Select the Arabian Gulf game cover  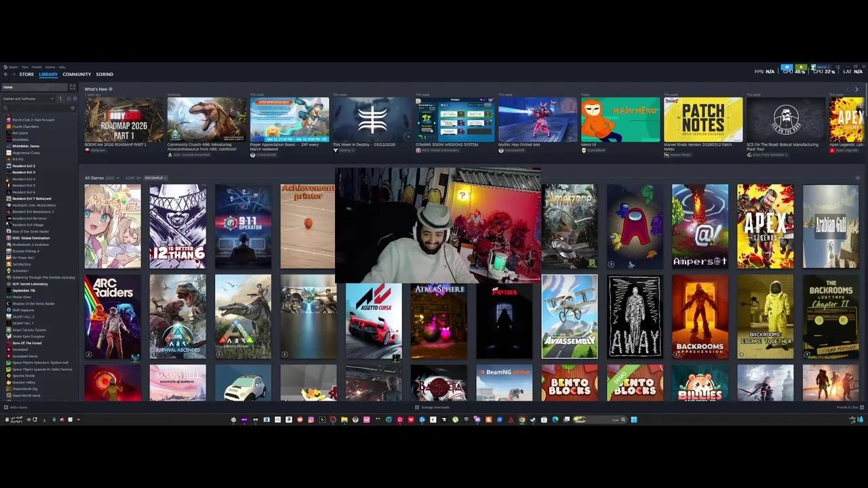831,226
